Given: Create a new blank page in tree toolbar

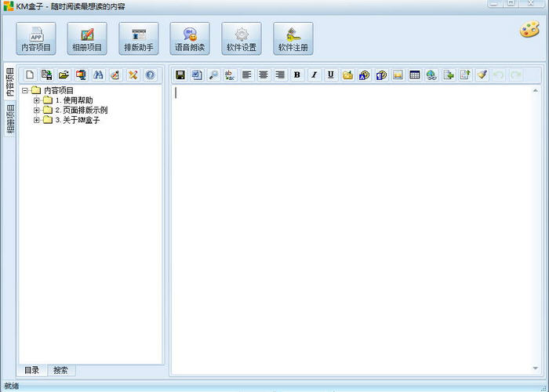Looking at the screenshot, I should tap(30, 74).
